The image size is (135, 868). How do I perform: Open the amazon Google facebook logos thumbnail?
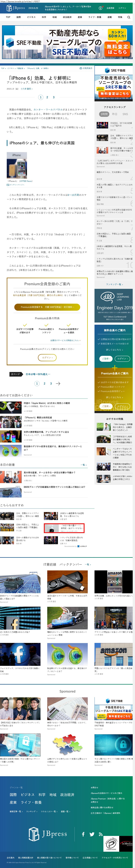coord(113,582)
